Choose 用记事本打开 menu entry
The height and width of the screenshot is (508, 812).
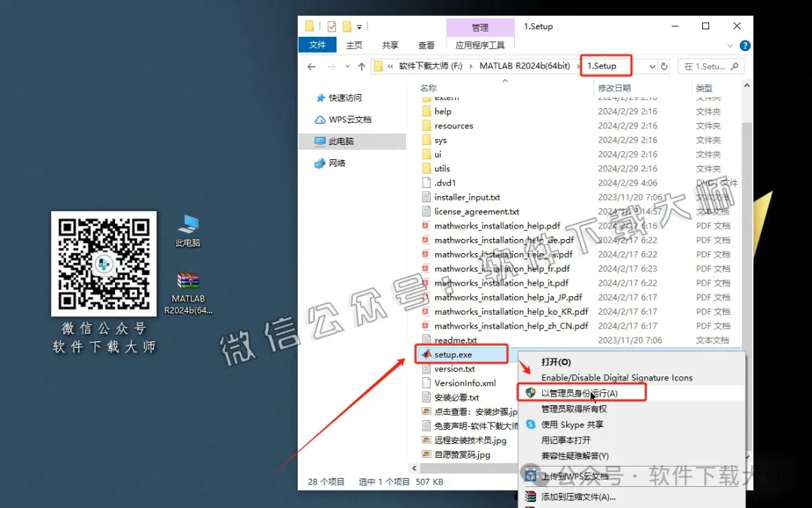click(x=565, y=440)
